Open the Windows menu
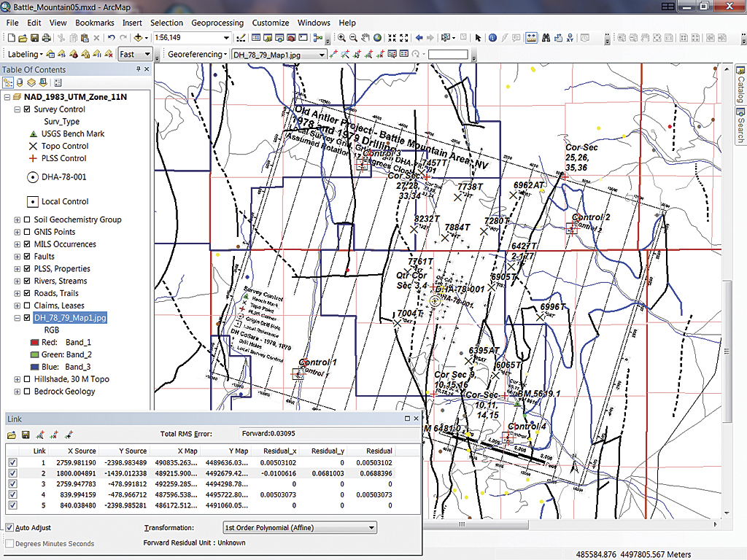 (314, 23)
